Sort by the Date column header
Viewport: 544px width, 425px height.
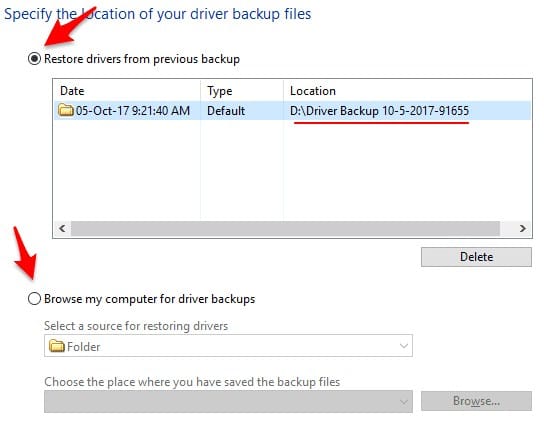tap(72, 91)
